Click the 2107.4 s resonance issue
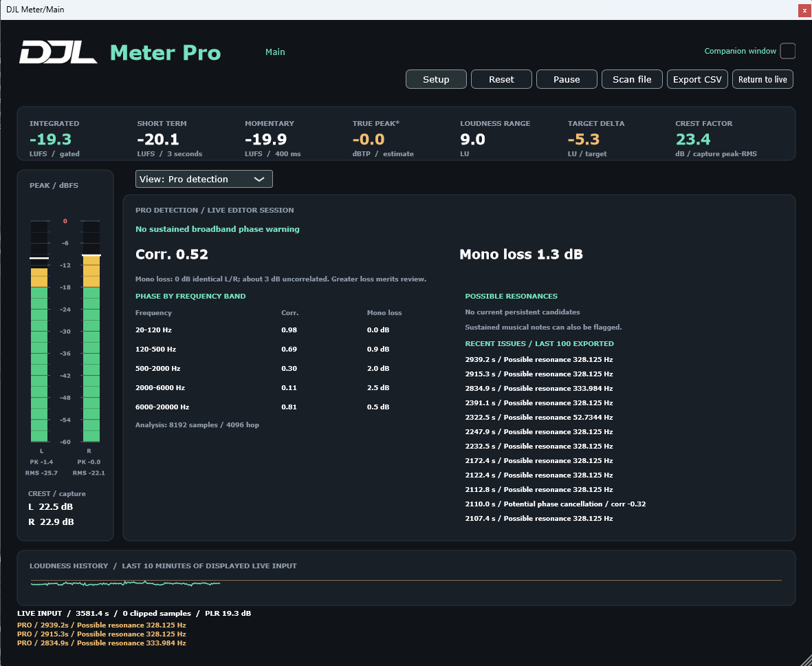The width and height of the screenshot is (812, 666). click(539, 518)
